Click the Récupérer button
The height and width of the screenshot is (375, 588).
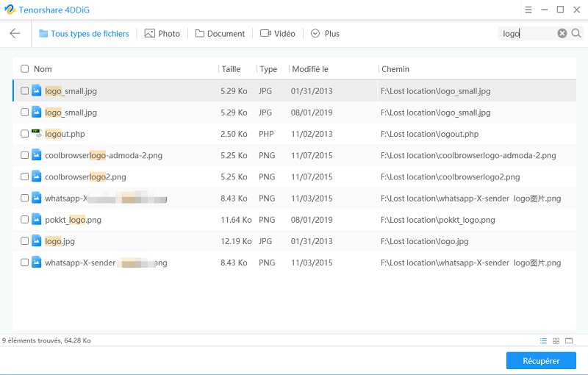[x=541, y=361]
